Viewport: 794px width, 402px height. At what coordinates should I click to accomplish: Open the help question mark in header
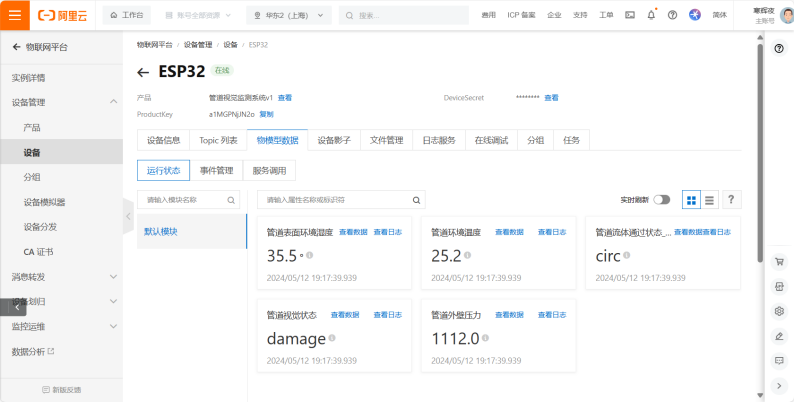[x=673, y=15]
